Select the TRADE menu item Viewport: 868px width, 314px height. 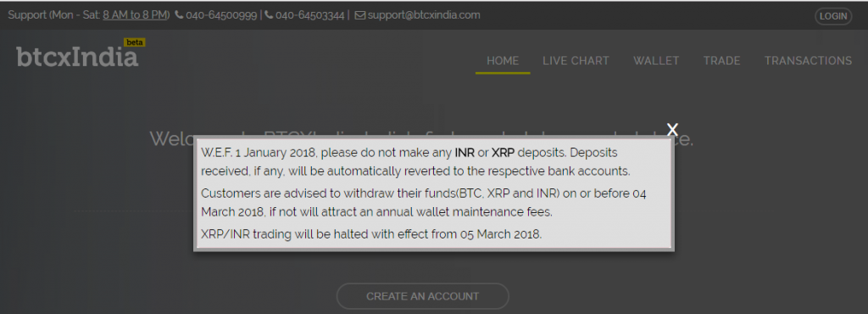tap(722, 61)
